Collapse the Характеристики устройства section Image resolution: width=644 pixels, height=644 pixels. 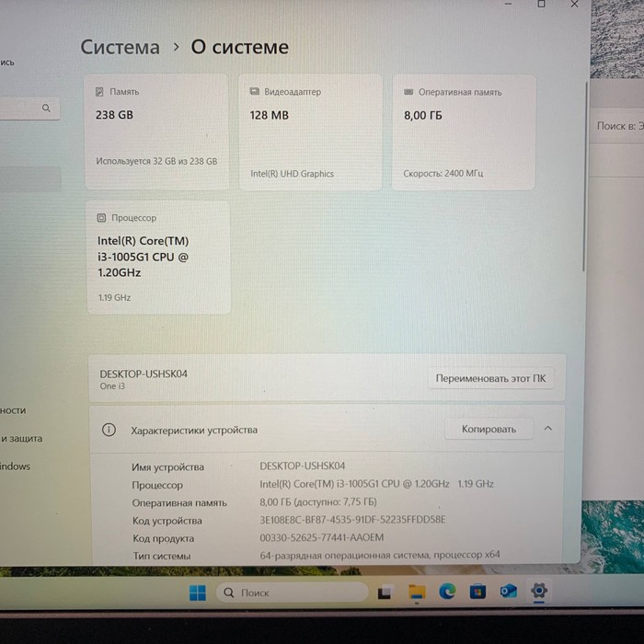(x=548, y=429)
